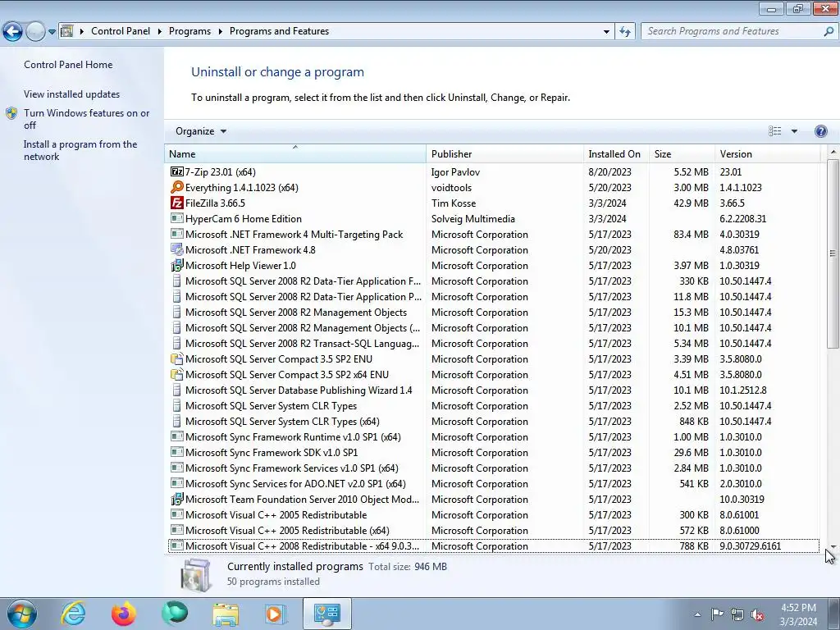This screenshot has width=840, height=630.
Task: Click the back navigation arrow
Action: (x=13, y=32)
